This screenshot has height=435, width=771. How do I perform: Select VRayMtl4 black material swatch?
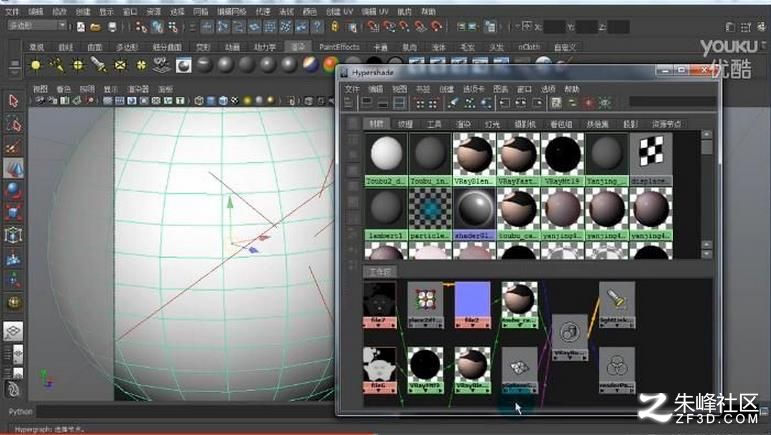[563, 159]
